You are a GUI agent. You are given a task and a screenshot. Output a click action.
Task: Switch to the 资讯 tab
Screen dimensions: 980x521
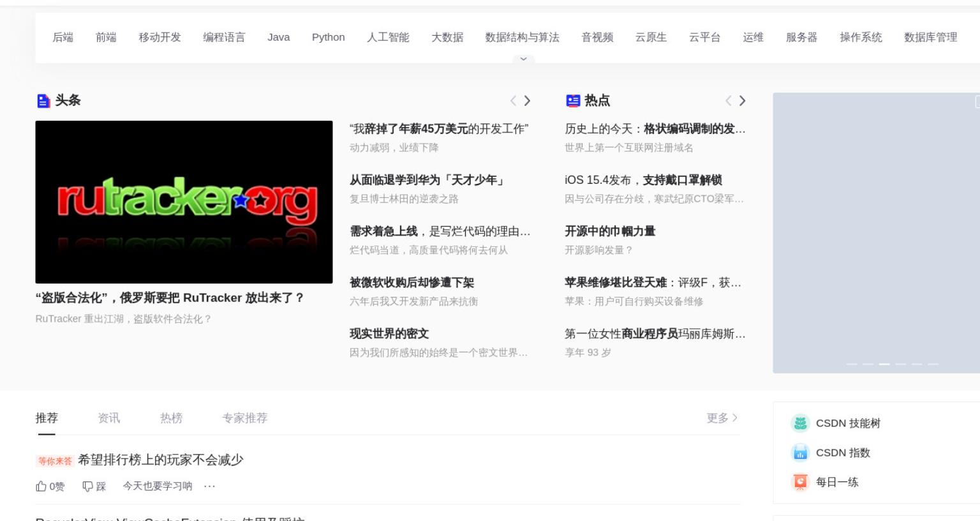tap(109, 418)
